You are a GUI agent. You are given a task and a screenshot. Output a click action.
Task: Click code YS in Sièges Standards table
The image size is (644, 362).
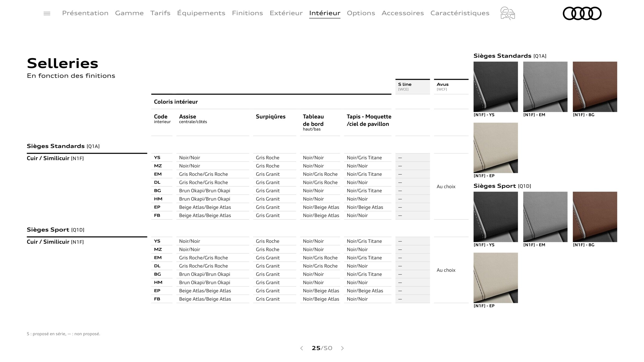157,158
